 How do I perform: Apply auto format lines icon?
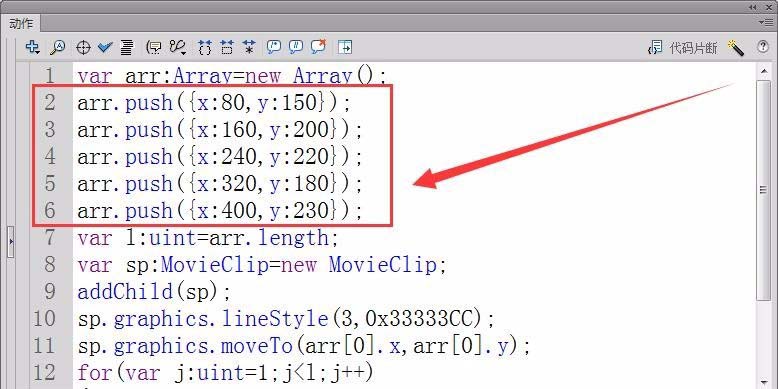pos(127,48)
